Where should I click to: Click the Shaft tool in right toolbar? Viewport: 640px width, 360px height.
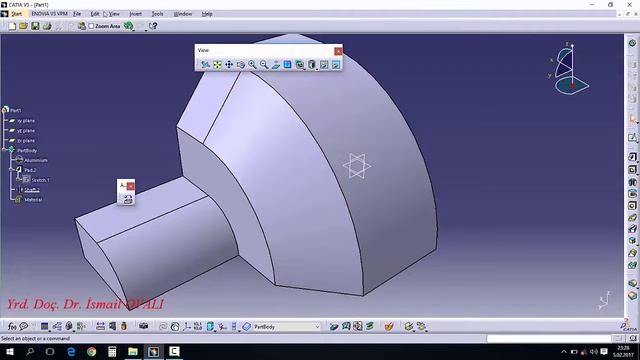[x=632, y=182]
